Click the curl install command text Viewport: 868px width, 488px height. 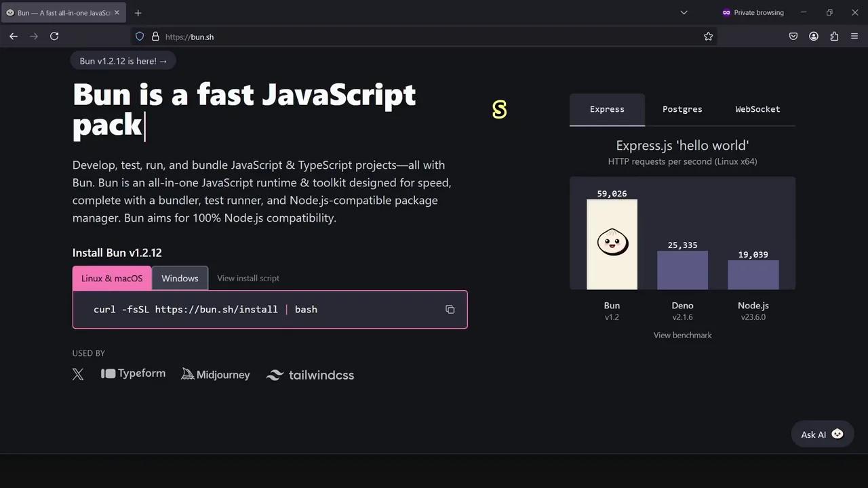205,310
